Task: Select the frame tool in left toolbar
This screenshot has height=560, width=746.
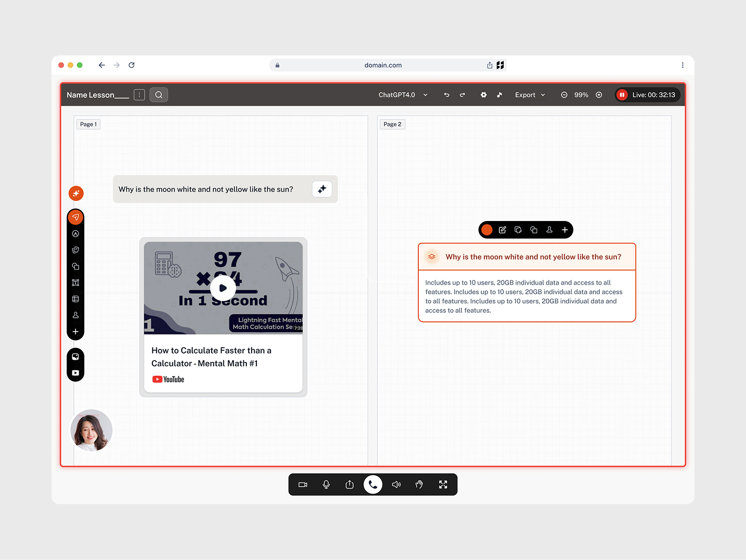Action: pos(76,283)
